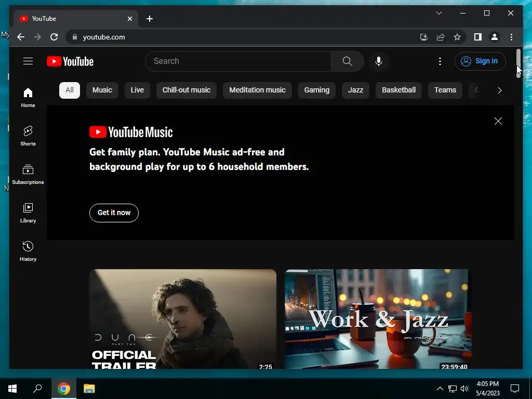Screen dimensions: 532x399
Task: Open Subscriptions from sidebar
Action: (28, 175)
